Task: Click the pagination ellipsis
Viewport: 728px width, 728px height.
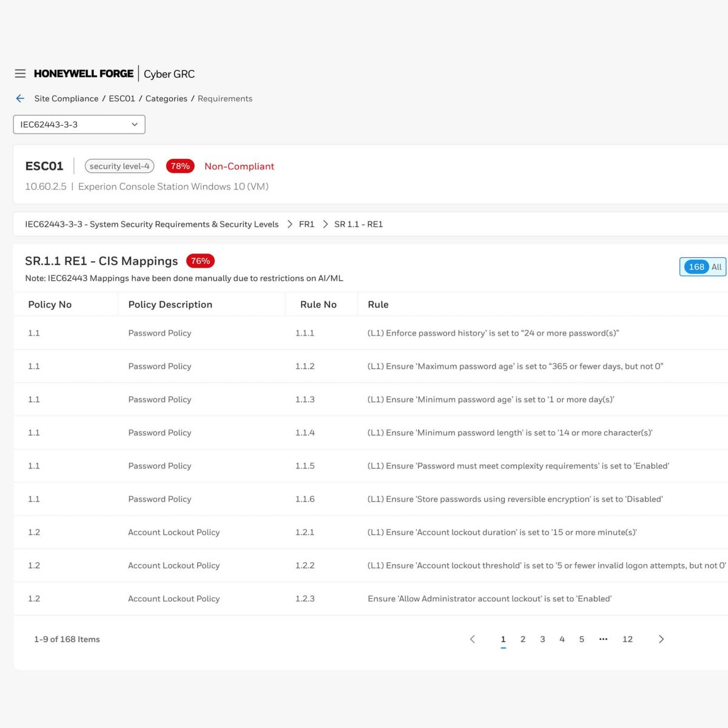Action: (x=603, y=639)
